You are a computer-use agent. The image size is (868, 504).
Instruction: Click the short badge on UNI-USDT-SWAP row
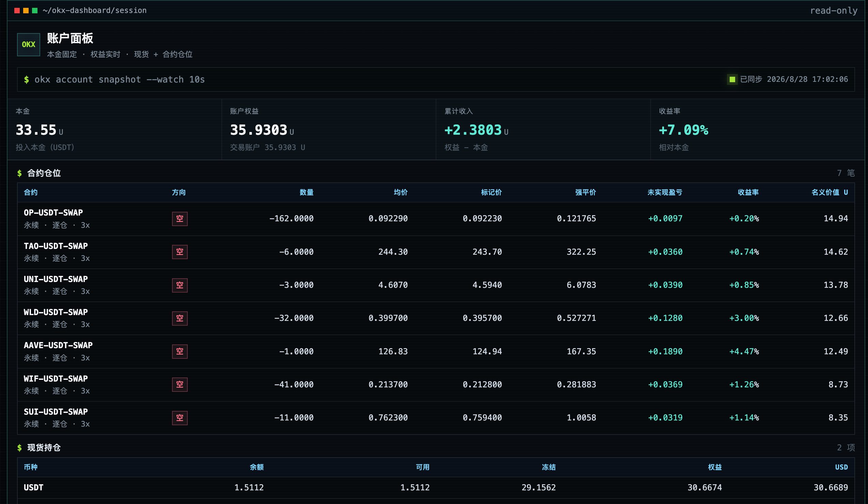(180, 285)
